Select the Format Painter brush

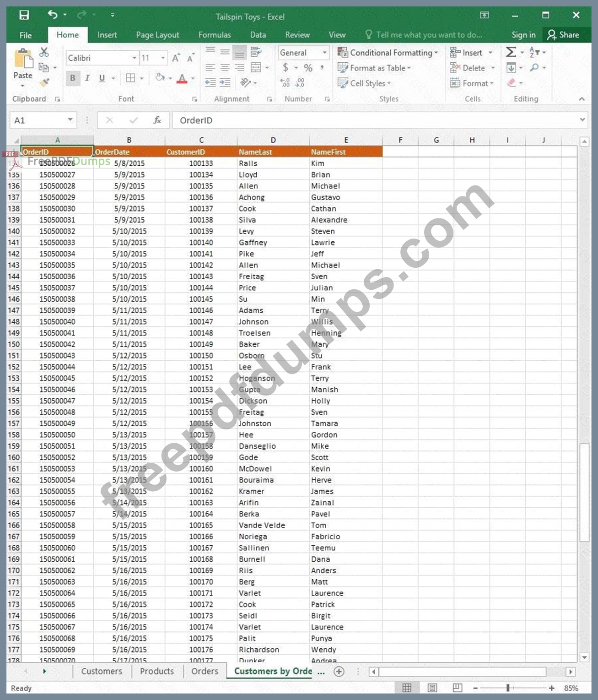pyautogui.click(x=44, y=83)
